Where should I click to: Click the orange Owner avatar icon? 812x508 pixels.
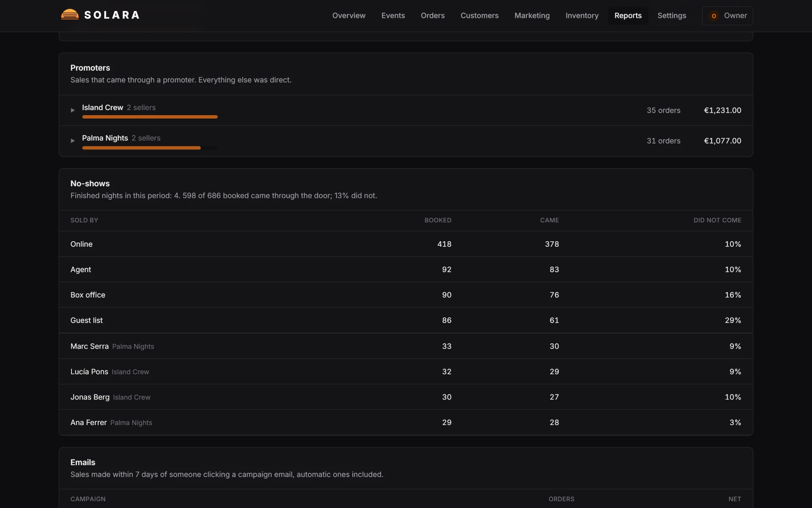[x=714, y=16]
